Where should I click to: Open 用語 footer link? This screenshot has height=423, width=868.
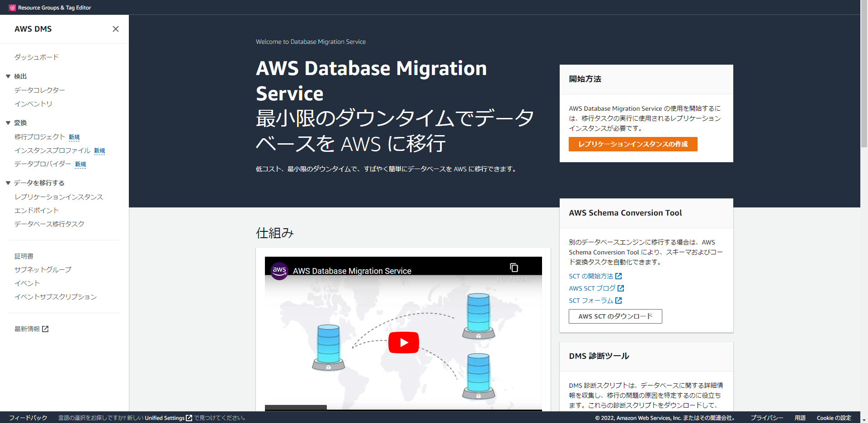800,418
